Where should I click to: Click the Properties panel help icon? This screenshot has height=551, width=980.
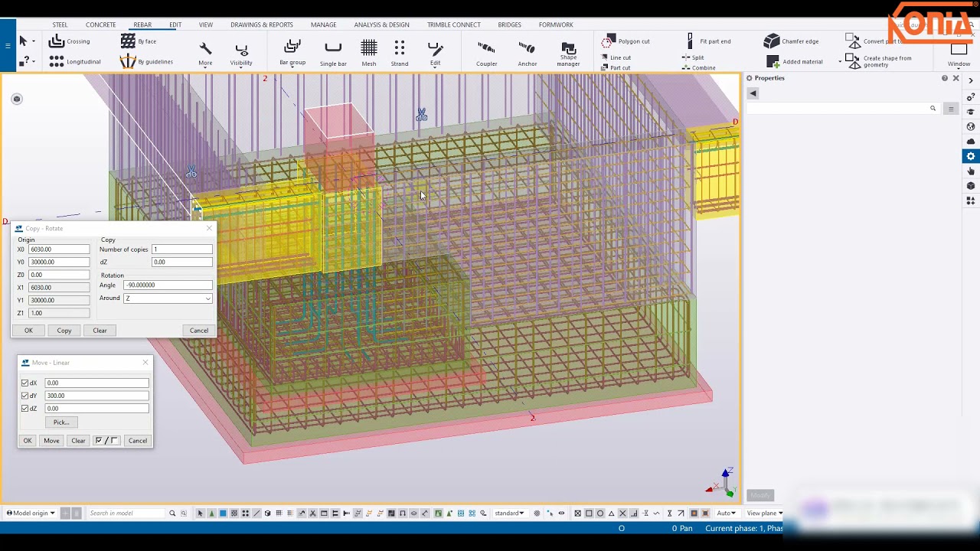945,78
